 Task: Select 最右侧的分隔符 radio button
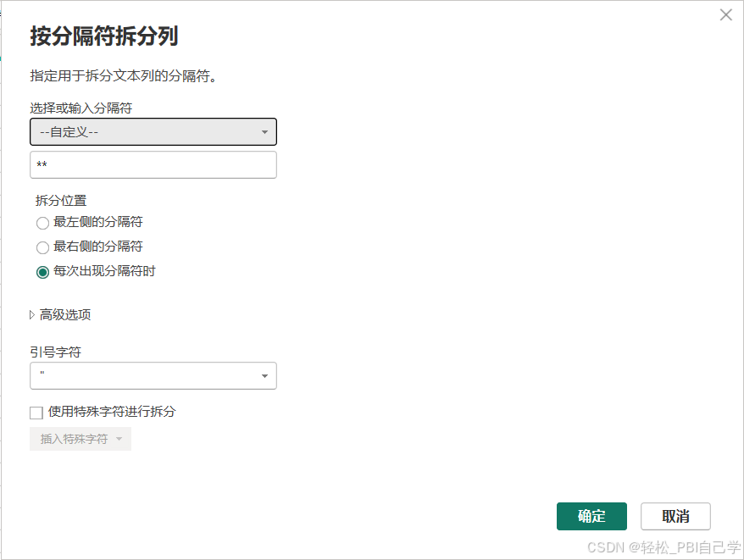(x=42, y=247)
